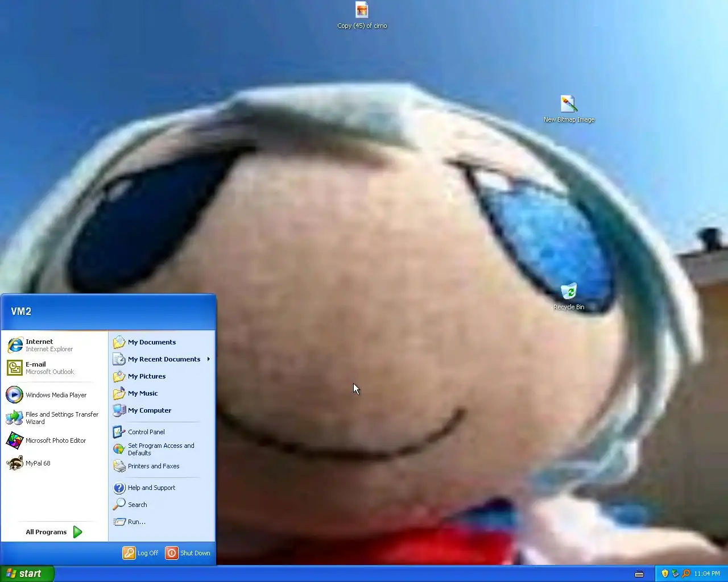Launch Microsoft Outlook E-mail
Image resolution: width=728 pixels, height=582 pixels.
pos(55,368)
